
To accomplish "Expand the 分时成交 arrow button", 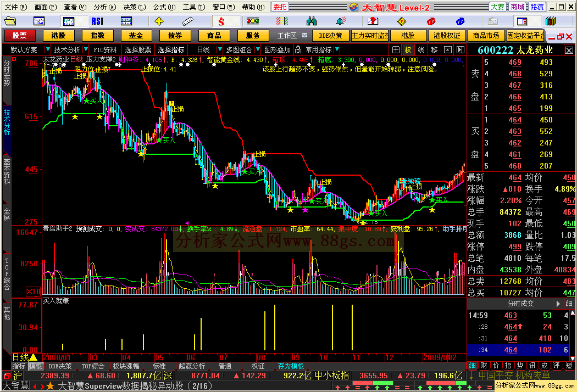I will (x=558, y=304).
